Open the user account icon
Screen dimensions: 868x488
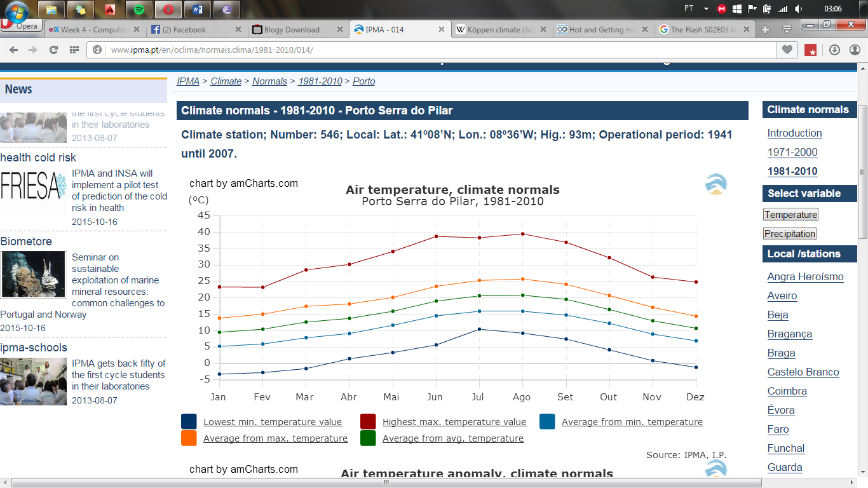(x=855, y=50)
